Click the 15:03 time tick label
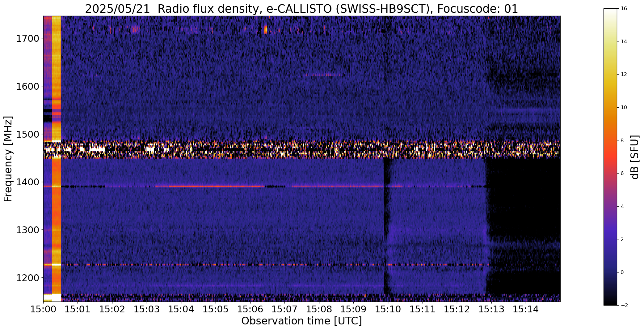 147,309
